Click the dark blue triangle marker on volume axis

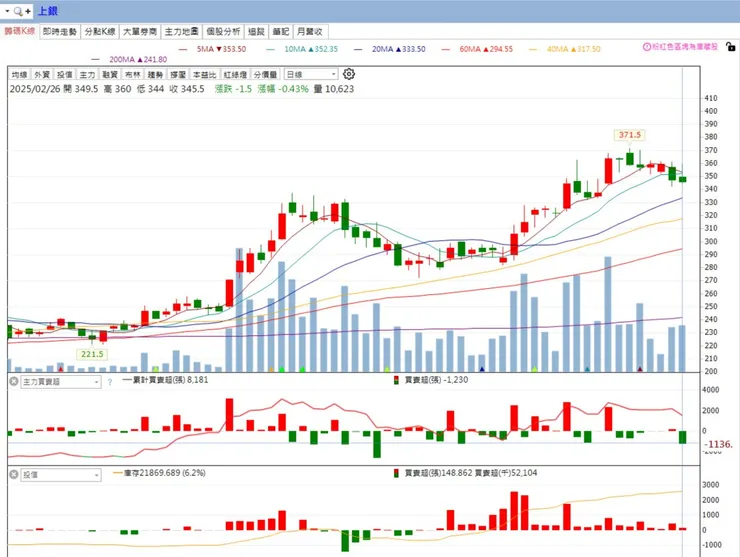[x=482, y=369]
